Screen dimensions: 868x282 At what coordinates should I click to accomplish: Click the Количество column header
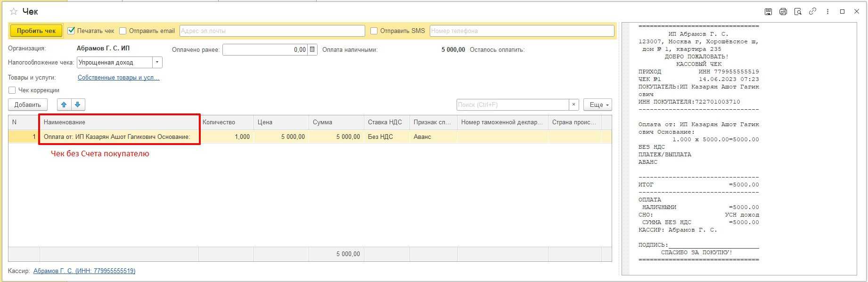click(x=226, y=122)
